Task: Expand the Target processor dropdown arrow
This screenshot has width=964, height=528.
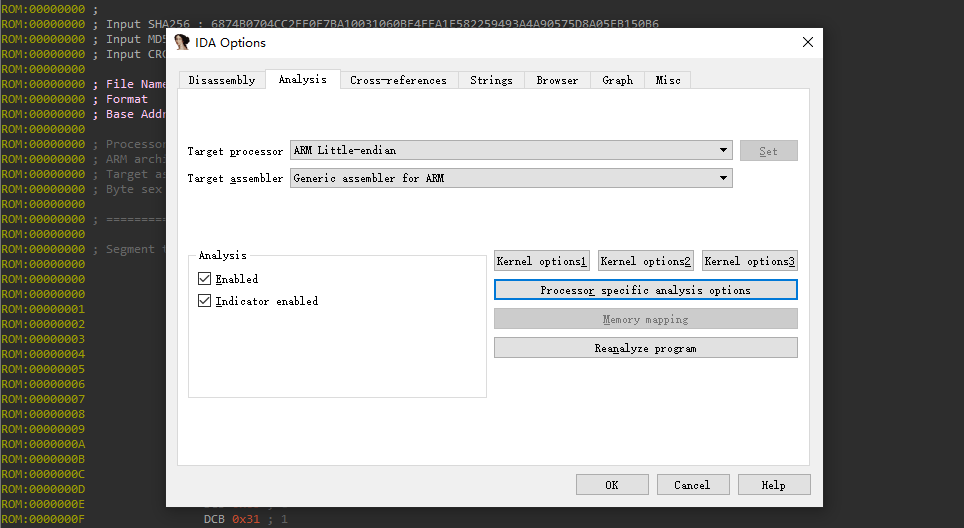Action: (x=723, y=150)
